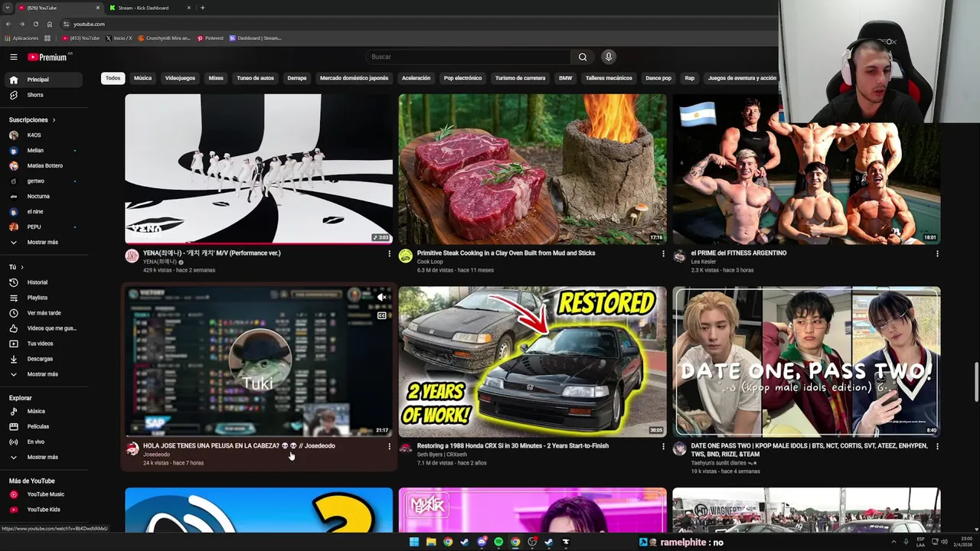Open options menu for Primitive Steak video

(663, 253)
